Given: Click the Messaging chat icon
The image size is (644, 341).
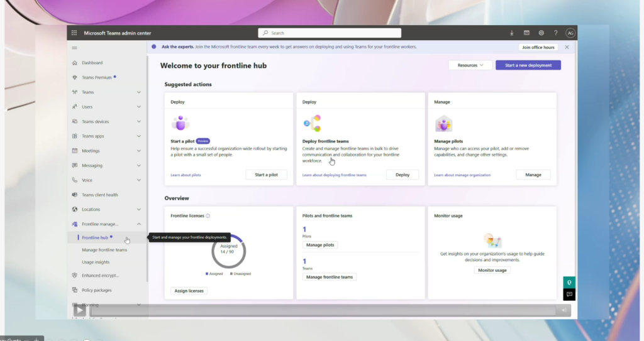Looking at the screenshot, I should 75,165.
